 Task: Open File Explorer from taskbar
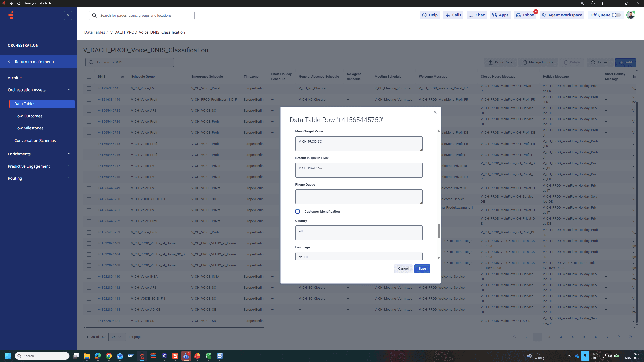pyautogui.click(x=87, y=356)
